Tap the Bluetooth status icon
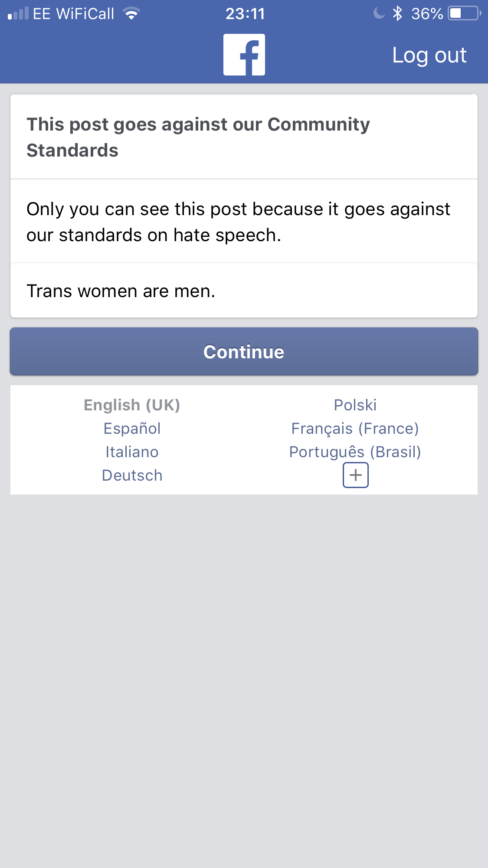This screenshot has width=488, height=868. (397, 13)
